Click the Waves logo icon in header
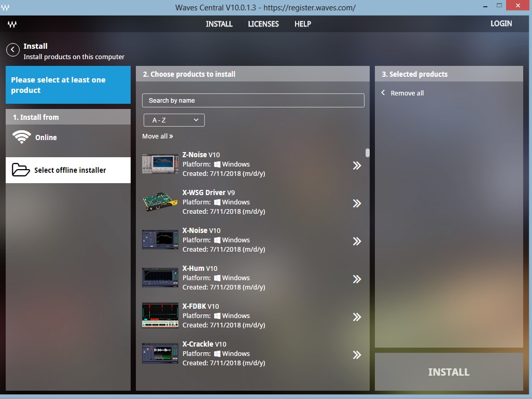 12,24
